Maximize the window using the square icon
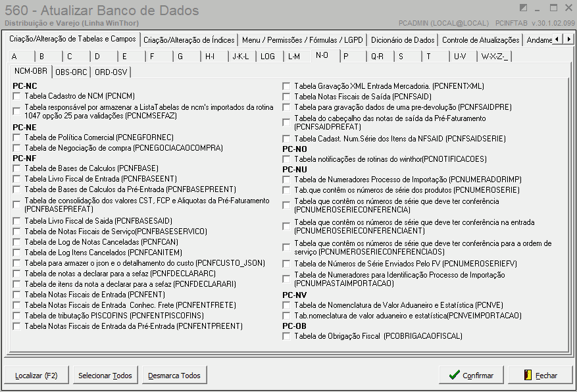Image resolution: width=577 pixels, height=392 pixels. coord(554,8)
